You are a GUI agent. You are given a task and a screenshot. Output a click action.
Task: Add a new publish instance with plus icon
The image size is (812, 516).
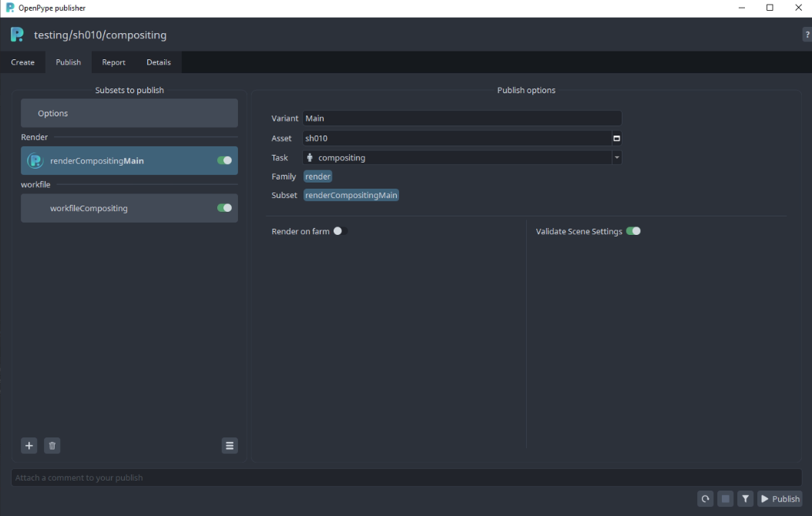pos(29,445)
